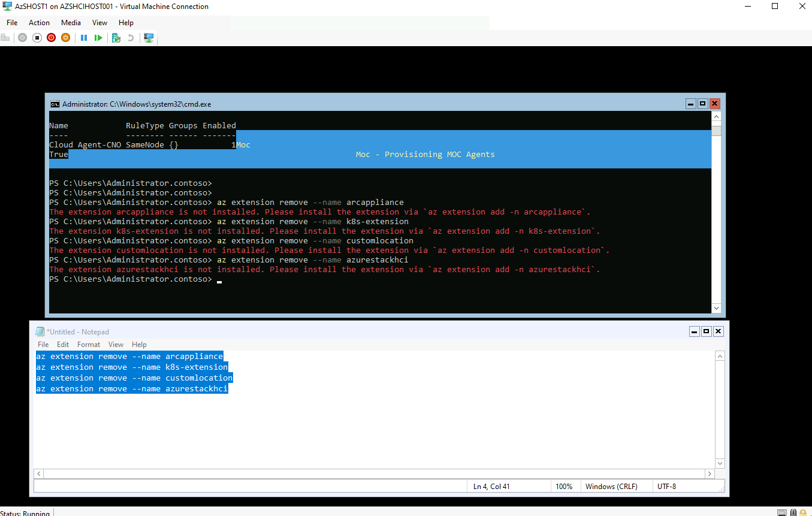Open the VM Connection Help menu
The width and height of the screenshot is (812, 516).
tap(126, 23)
